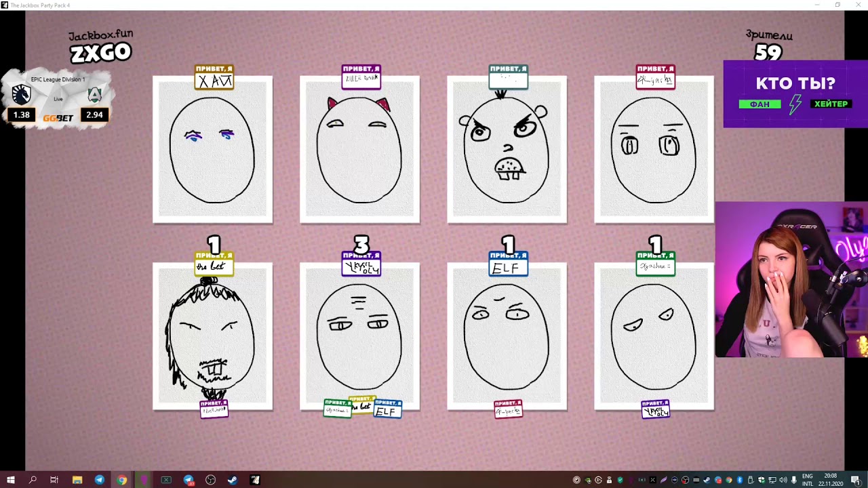Select the face with blue-purple eyes
The width and height of the screenshot is (868, 488).
[x=212, y=149]
